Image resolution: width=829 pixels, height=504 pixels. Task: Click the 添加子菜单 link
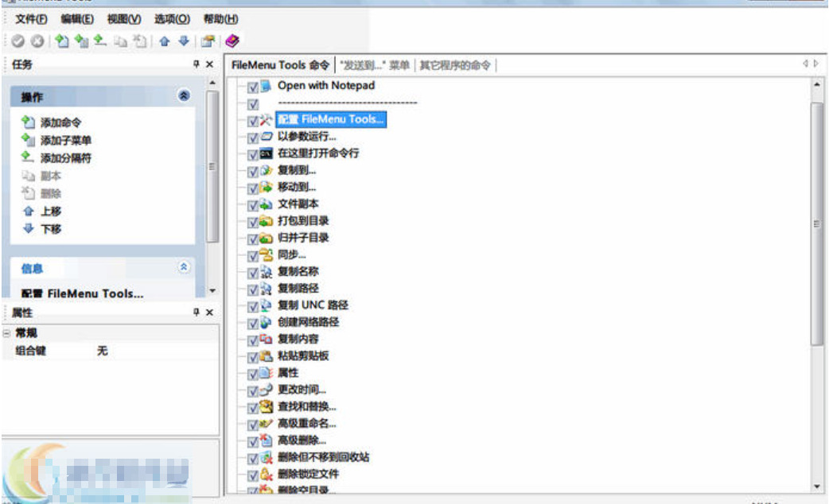(x=66, y=141)
